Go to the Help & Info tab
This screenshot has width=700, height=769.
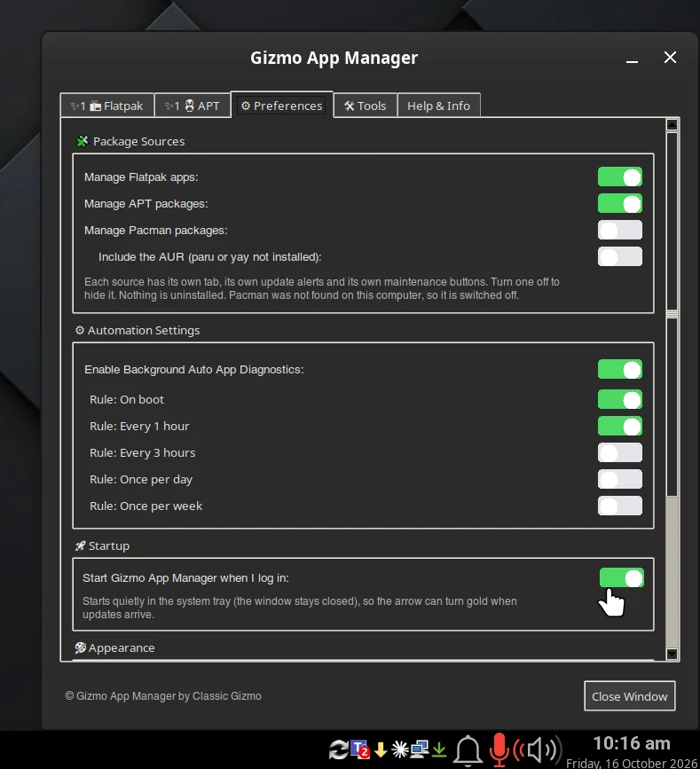(438, 106)
